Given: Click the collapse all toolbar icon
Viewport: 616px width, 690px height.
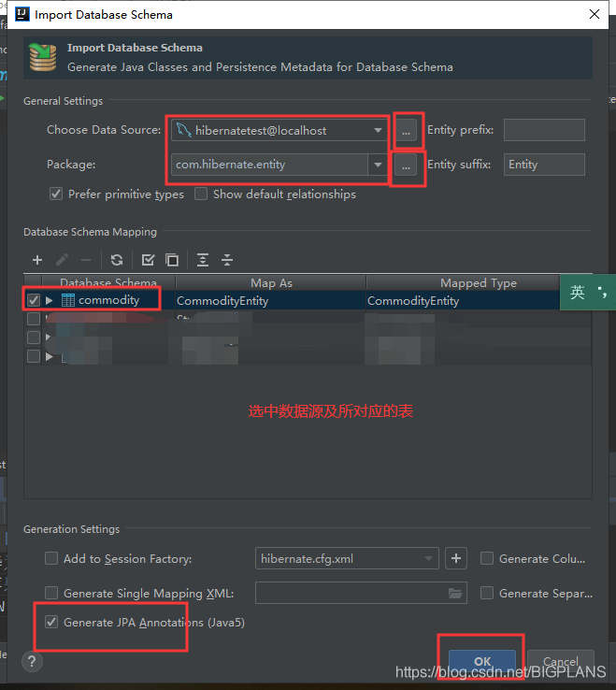Looking at the screenshot, I should click(227, 260).
